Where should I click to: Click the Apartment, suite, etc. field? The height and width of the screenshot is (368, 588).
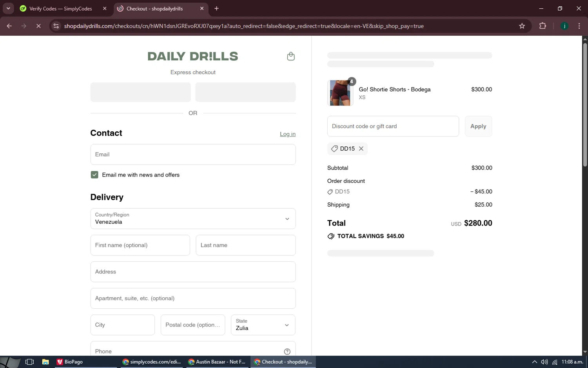[x=193, y=299]
